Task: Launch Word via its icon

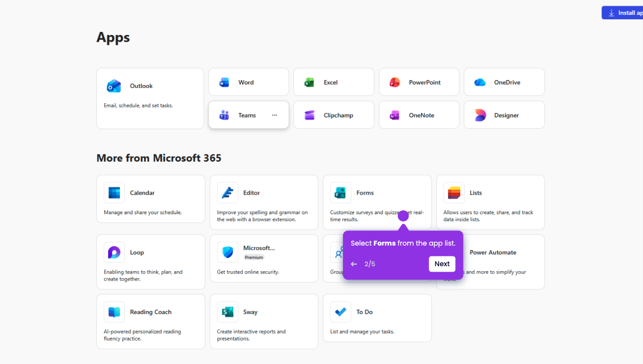Action: [224, 83]
